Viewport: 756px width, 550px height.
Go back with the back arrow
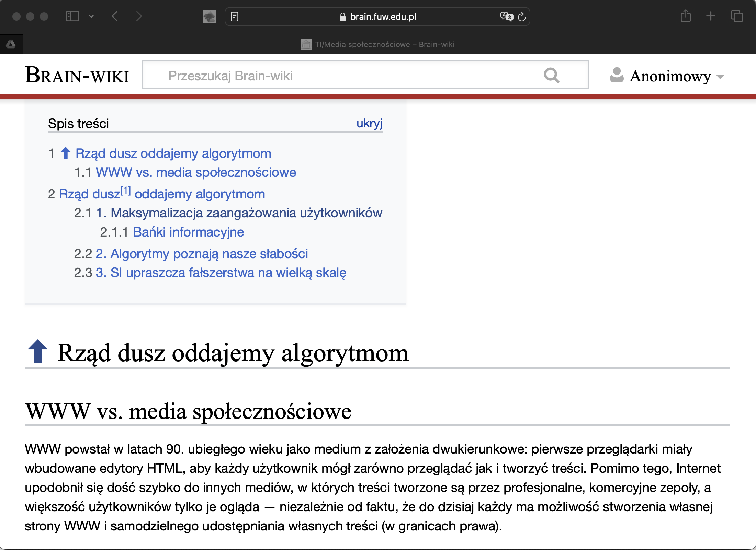pos(115,16)
